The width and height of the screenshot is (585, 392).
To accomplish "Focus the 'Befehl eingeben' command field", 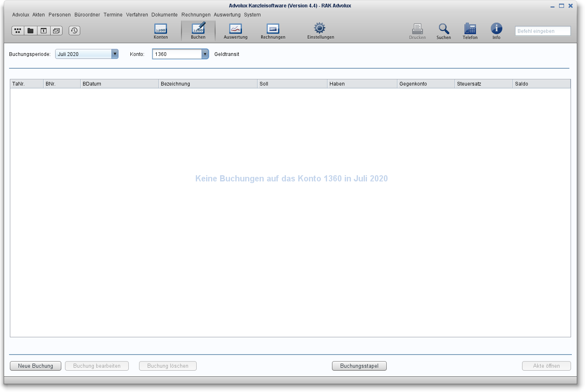I will 543,31.
